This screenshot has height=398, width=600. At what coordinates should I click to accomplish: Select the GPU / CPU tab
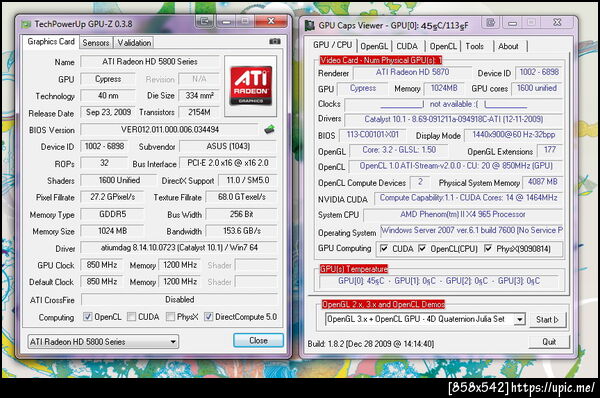pos(332,45)
